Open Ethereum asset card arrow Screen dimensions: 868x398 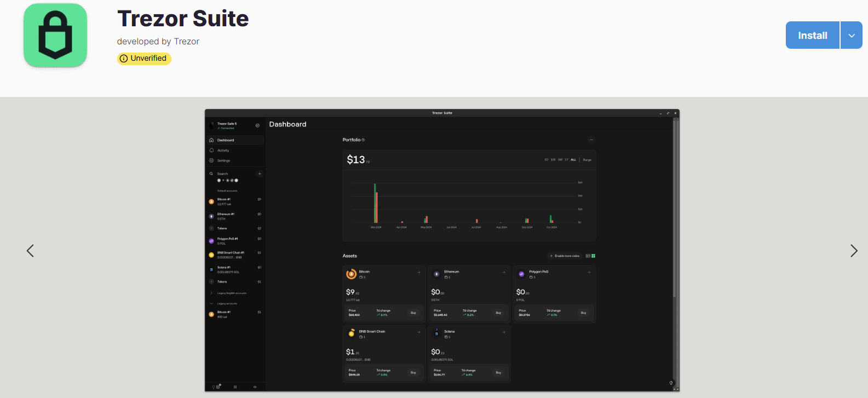click(504, 272)
